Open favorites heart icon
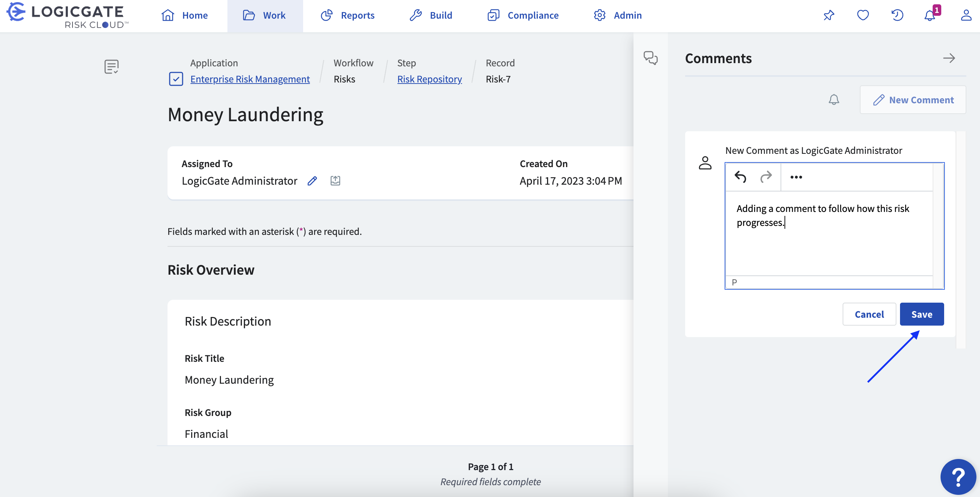 [863, 15]
